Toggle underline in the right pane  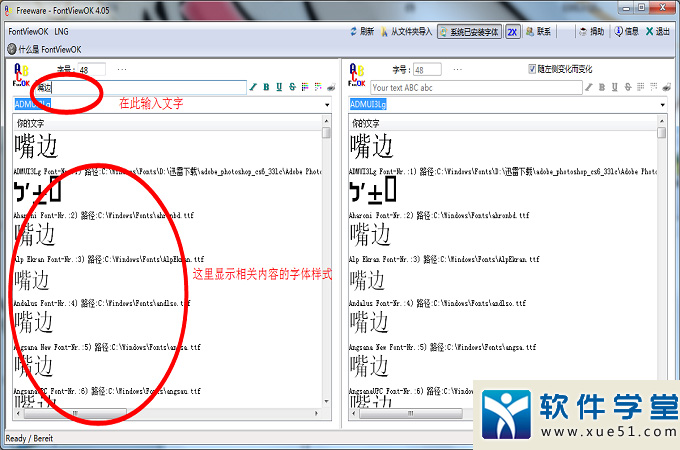click(615, 87)
